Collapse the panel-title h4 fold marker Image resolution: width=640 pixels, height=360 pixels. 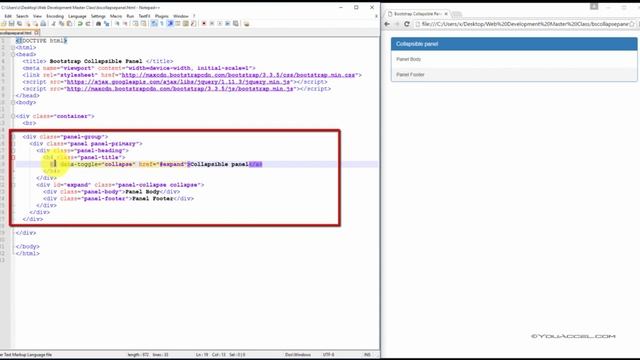13,157
